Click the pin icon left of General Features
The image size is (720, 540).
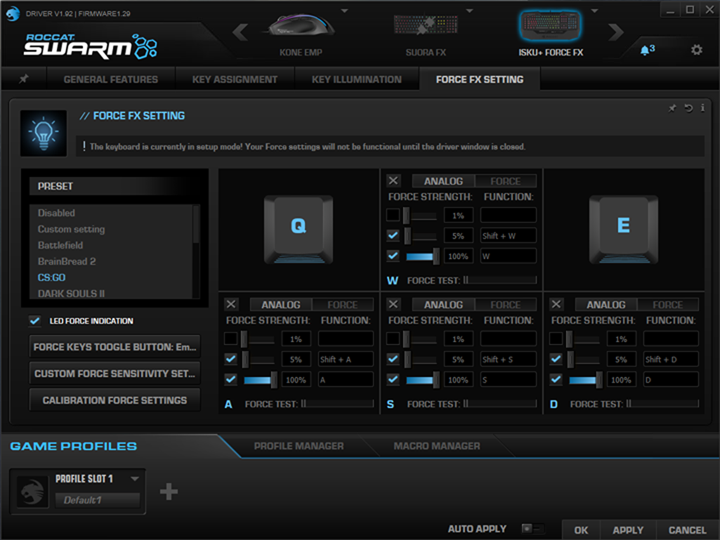point(24,79)
